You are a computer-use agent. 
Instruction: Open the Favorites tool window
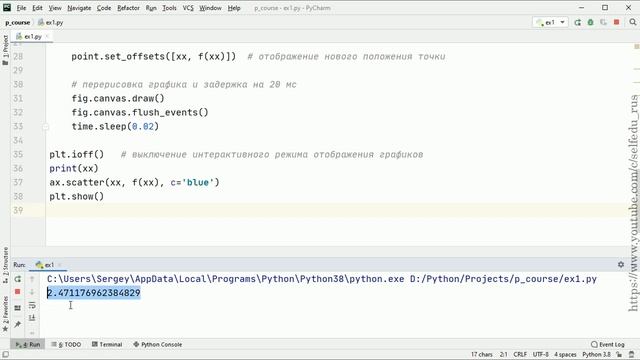tap(5, 313)
